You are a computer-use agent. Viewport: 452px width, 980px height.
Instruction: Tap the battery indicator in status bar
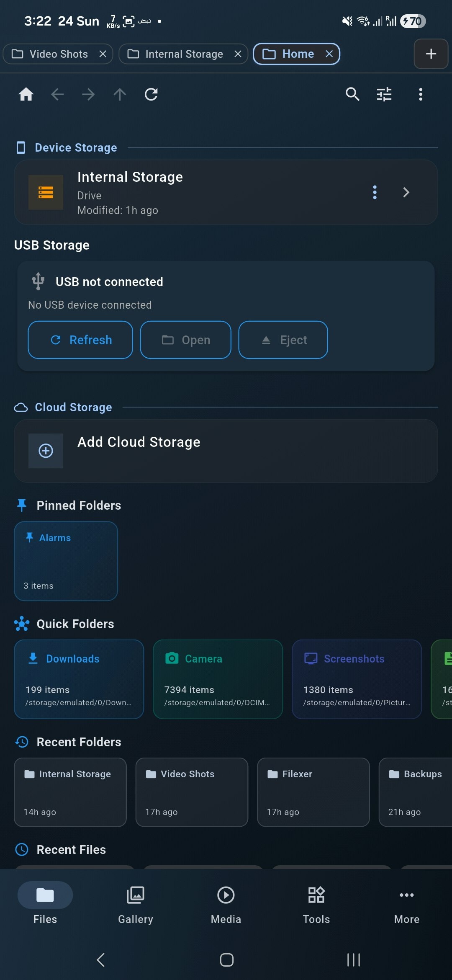point(413,21)
